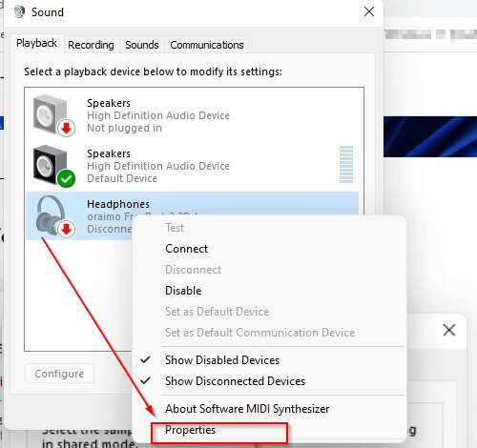Click red down-arrow badge on Headphones
Screen dimensions: 477x448
(x=67, y=229)
